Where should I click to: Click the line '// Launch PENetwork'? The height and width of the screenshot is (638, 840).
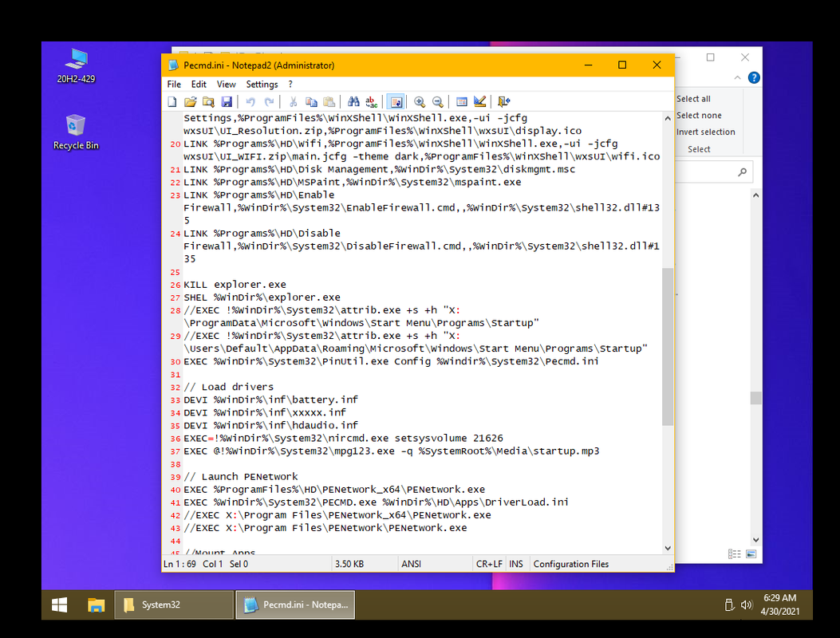241,477
